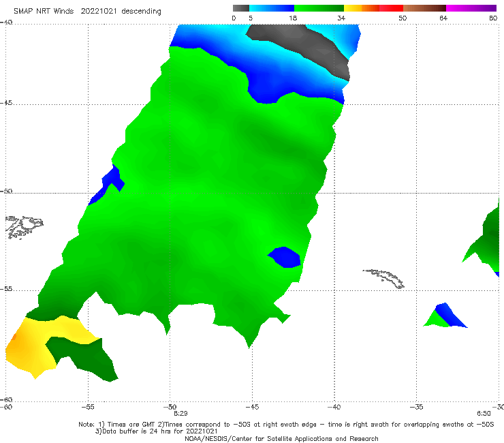This screenshot has width=504, height=443.
Task: Click the "18" label under the color bar
Action: point(293,18)
